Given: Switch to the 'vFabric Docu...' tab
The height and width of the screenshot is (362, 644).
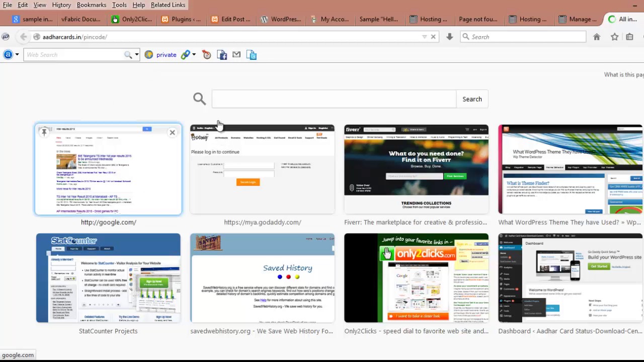Looking at the screenshot, I should pos(80,19).
